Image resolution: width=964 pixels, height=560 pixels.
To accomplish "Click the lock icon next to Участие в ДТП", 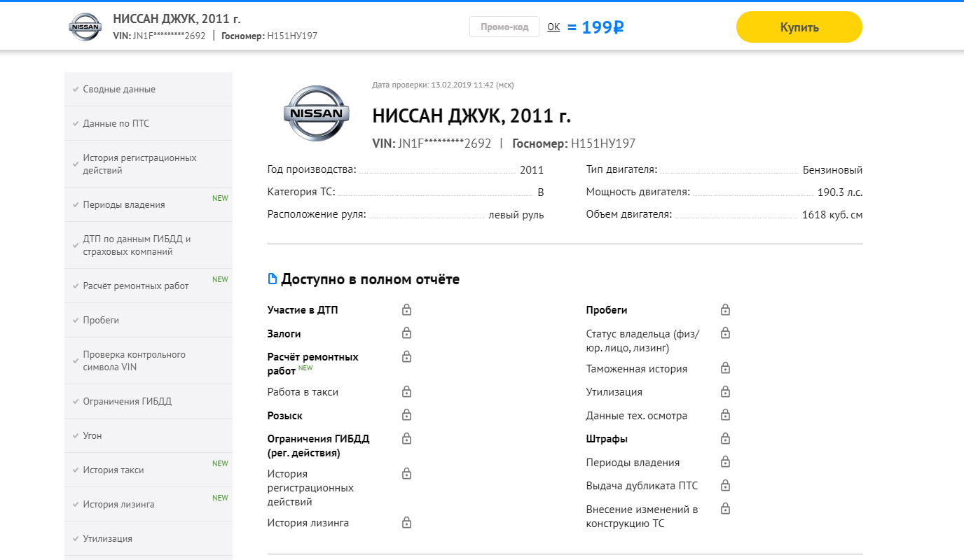I will pos(406,309).
